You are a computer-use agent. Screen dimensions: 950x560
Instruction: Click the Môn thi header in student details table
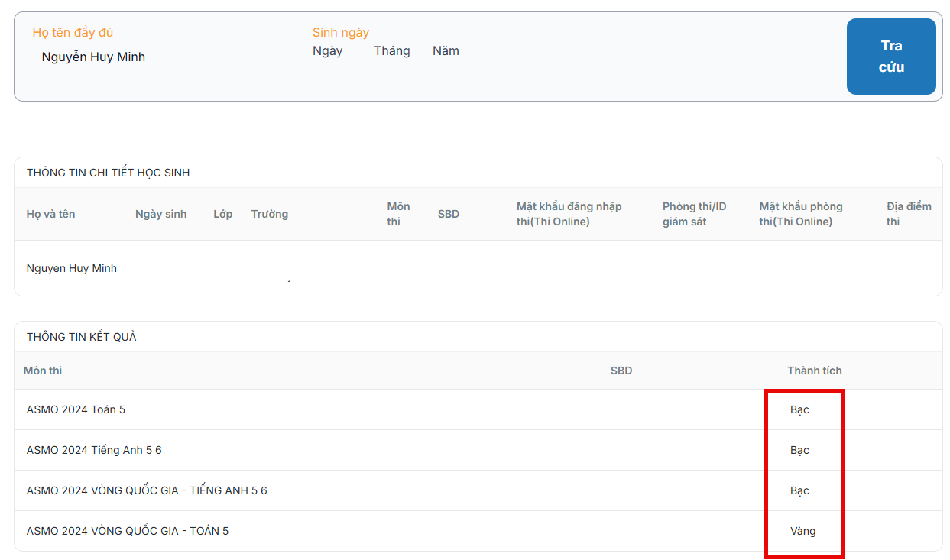point(398,214)
